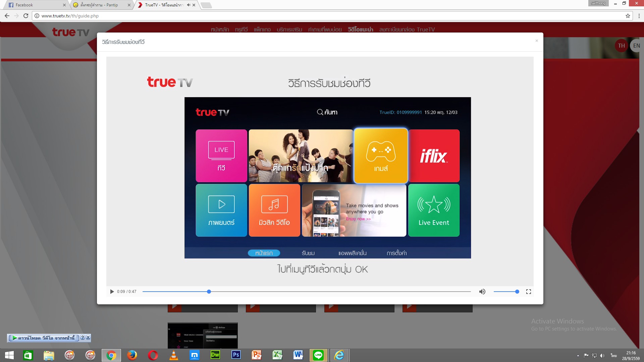Reload the current page

pos(26,16)
